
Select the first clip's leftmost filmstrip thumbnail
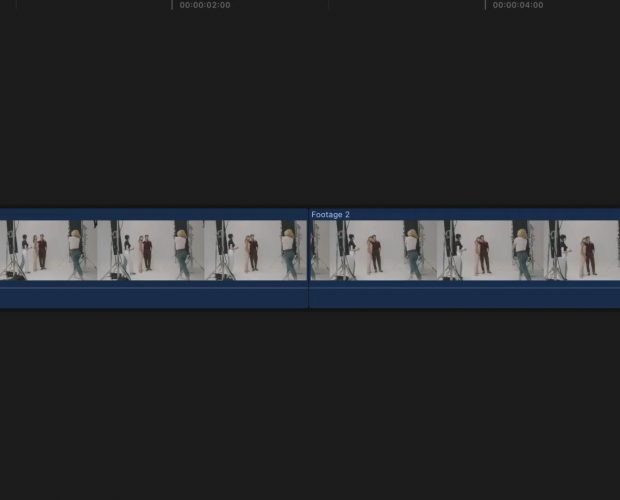coord(48,250)
